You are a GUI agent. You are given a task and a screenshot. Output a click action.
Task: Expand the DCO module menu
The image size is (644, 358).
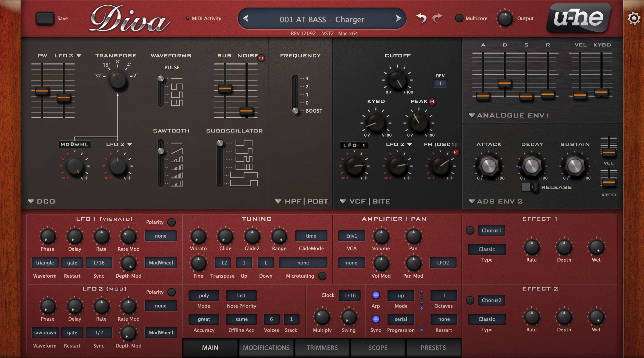[31, 201]
